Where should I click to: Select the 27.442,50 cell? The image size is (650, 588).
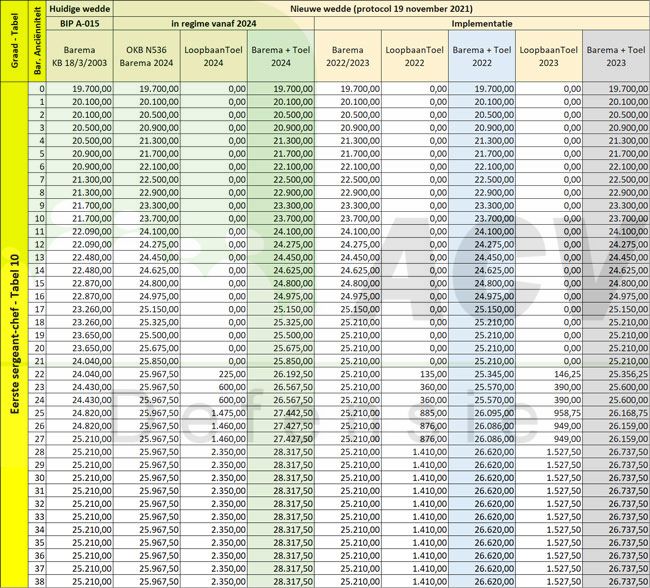281,413
